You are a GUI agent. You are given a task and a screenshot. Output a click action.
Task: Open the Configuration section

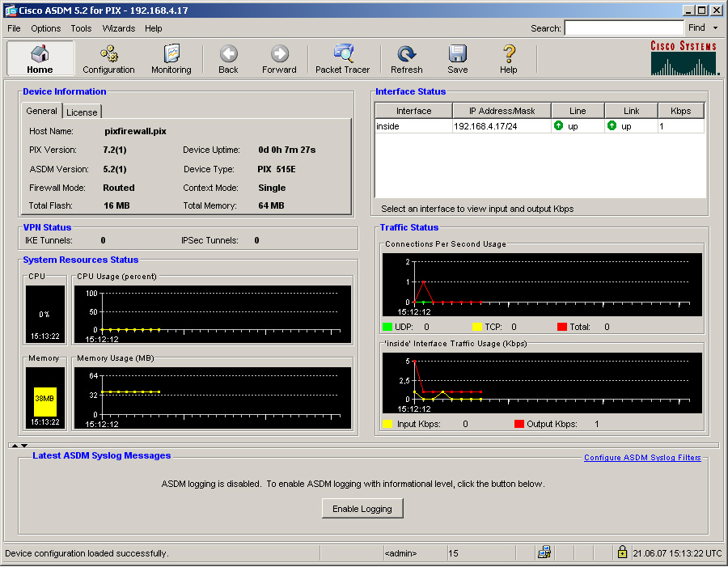click(108, 59)
